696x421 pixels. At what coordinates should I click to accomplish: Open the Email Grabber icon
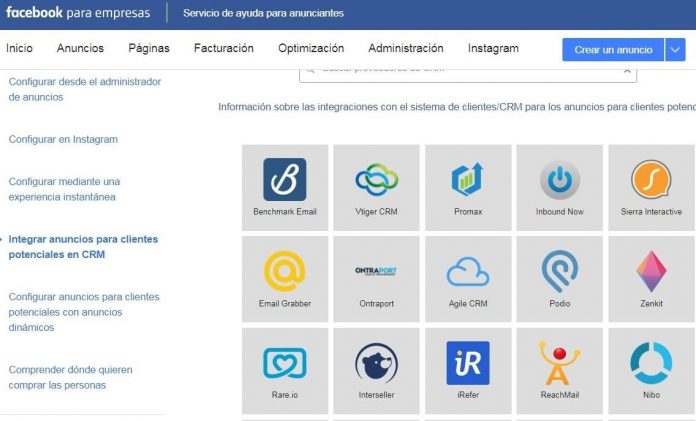[x=285, y=271]
